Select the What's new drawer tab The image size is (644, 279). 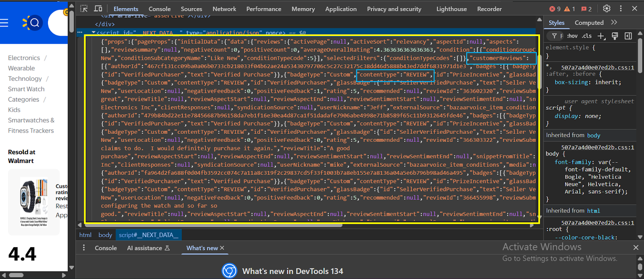click(202, 248)
